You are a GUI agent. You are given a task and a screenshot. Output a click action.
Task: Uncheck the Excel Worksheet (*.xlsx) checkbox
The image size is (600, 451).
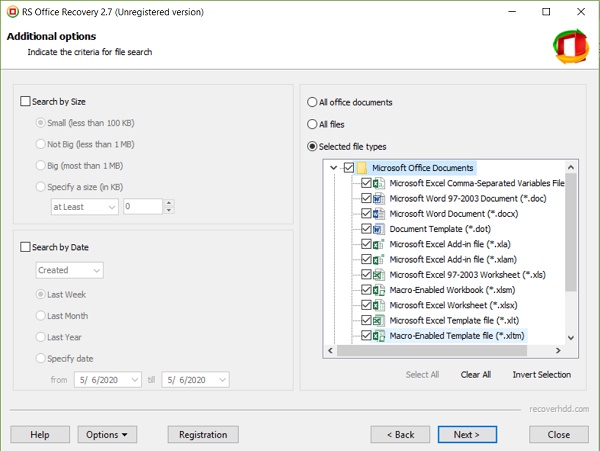(x=366, y=305)
